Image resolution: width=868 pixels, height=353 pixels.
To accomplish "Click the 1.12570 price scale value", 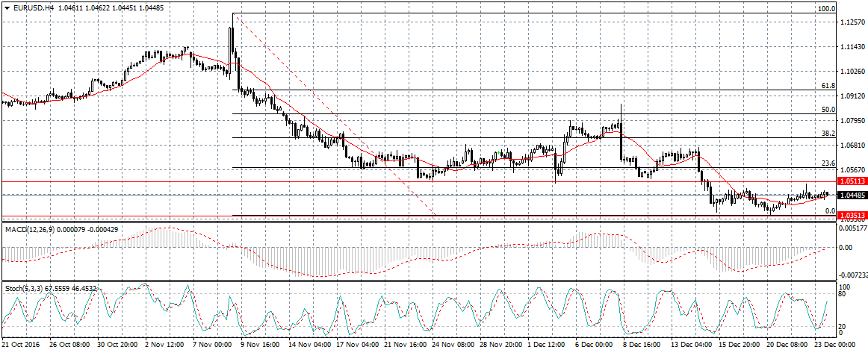I will (x=852, y=22).
